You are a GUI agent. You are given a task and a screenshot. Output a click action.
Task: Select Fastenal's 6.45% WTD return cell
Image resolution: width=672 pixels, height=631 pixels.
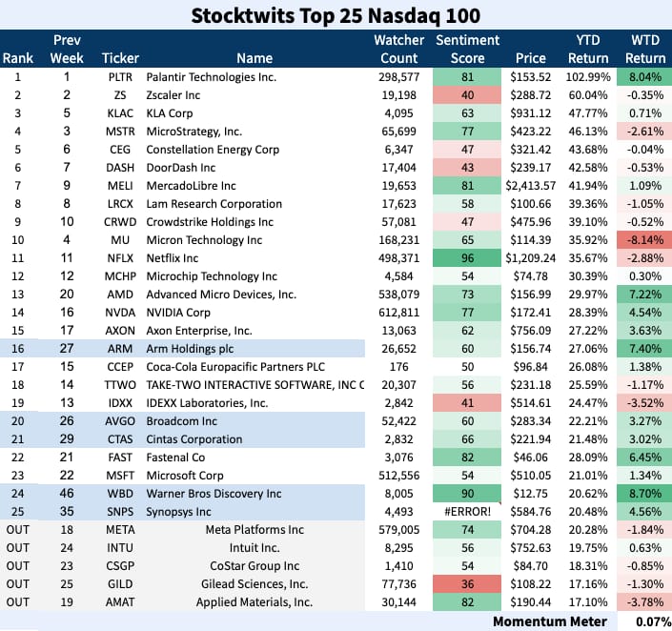point(644,458)
